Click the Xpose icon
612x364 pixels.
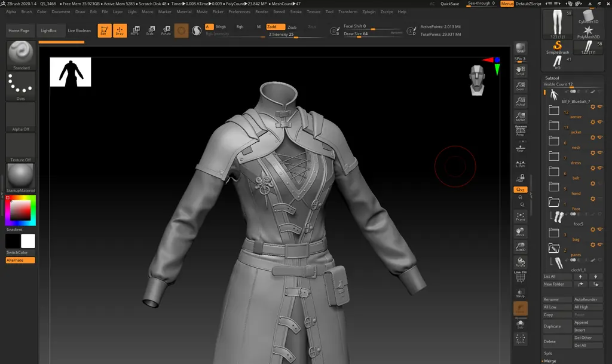tap(521, 338)
